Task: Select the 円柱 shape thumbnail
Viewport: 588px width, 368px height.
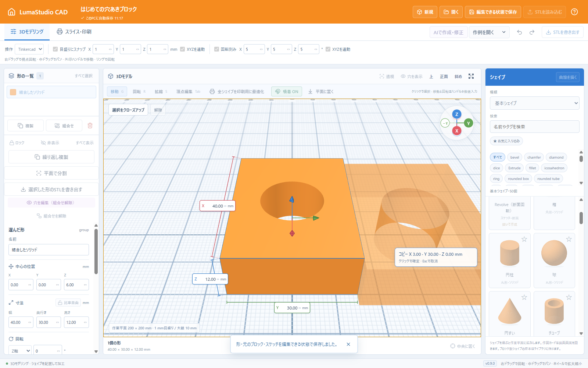Action: tap(510, 253)
